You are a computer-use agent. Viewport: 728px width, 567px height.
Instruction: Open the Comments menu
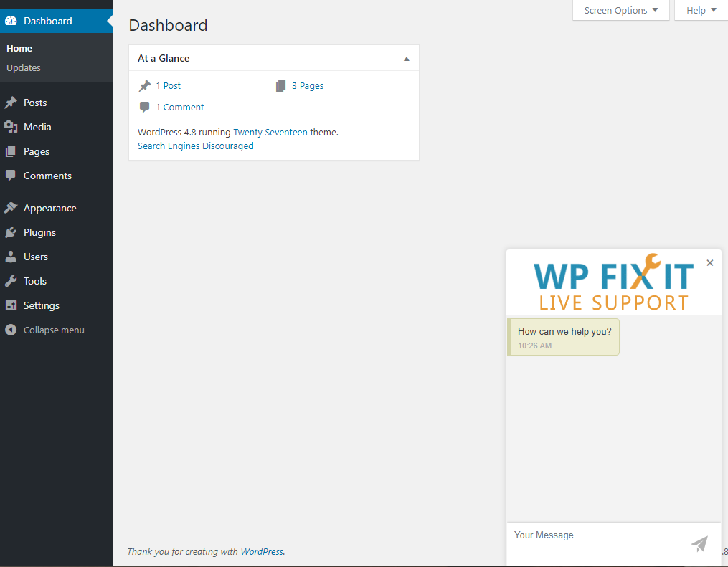coord(56,176)
